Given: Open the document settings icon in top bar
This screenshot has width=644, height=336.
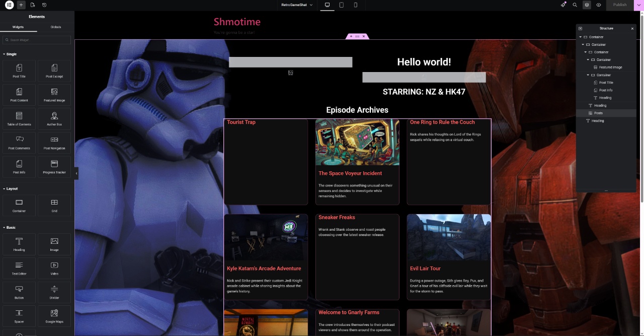Looking at the screenshot, I should pyautogui.click(x=33, y=5).
